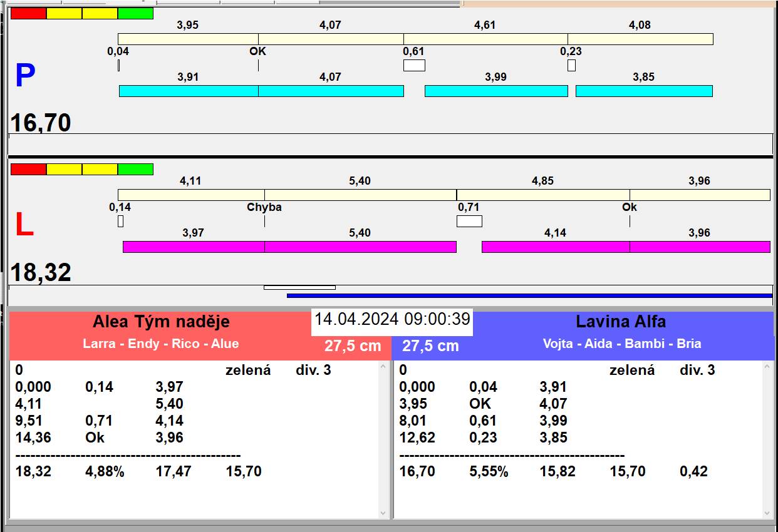Click the green start light in lane P
Image resolution: width=778 pixels, height=532 pixels.
[x=135, y=13]
